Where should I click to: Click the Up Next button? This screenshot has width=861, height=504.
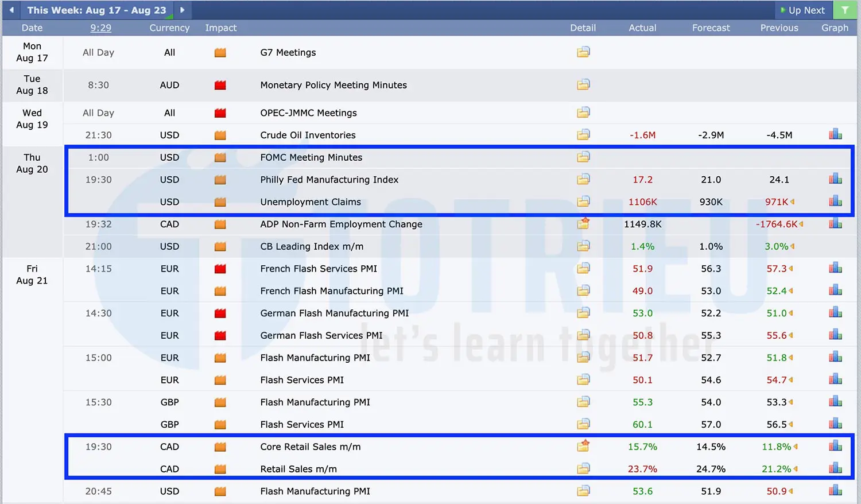803,10
